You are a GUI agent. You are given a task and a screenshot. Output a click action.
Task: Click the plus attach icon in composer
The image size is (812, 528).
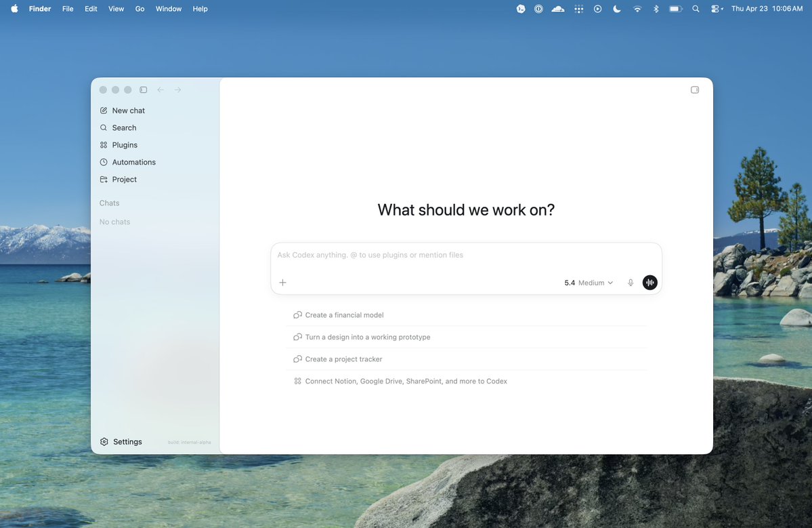283,283
